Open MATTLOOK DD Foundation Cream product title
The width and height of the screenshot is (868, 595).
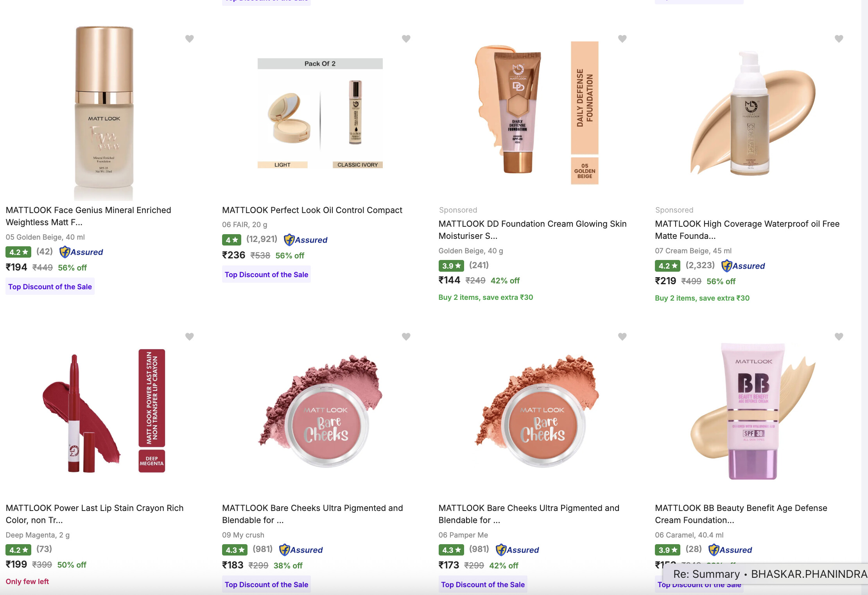pos(532,230)
